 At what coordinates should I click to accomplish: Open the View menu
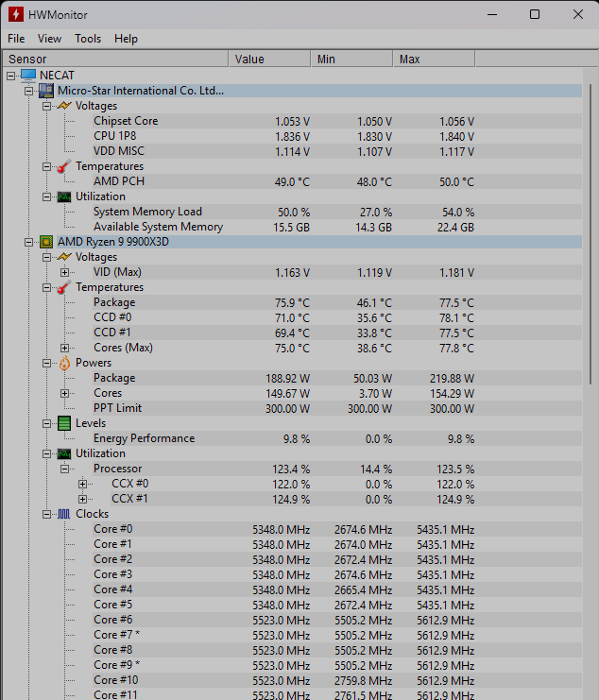pos(49,39)
